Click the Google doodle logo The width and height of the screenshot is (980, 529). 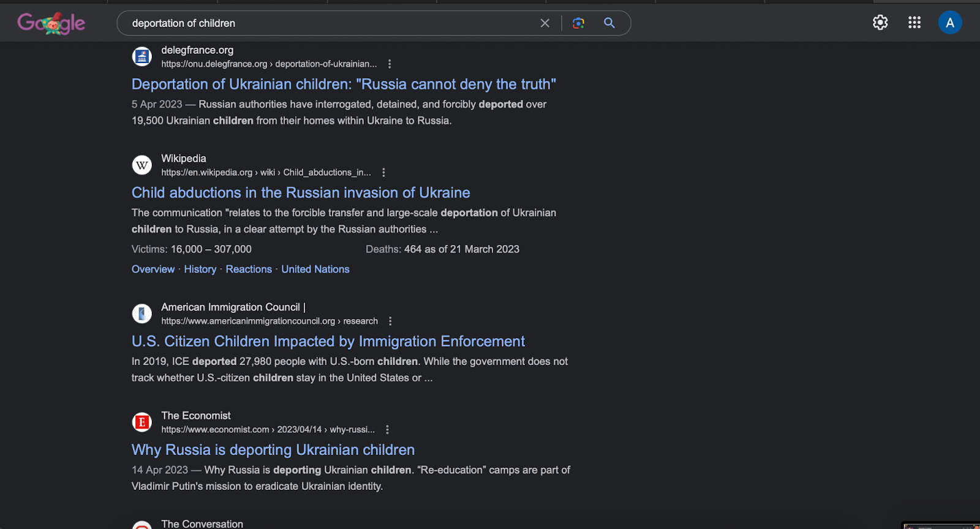tap(51, 23)
